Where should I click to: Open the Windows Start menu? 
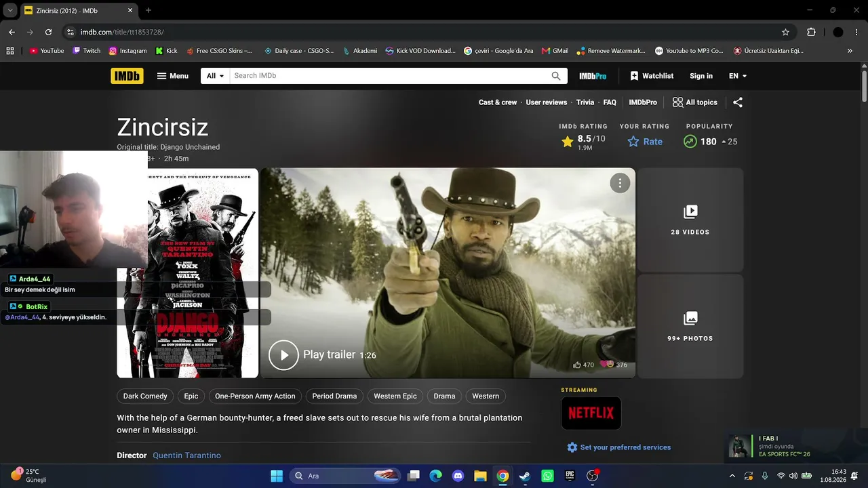pos(277,476)
